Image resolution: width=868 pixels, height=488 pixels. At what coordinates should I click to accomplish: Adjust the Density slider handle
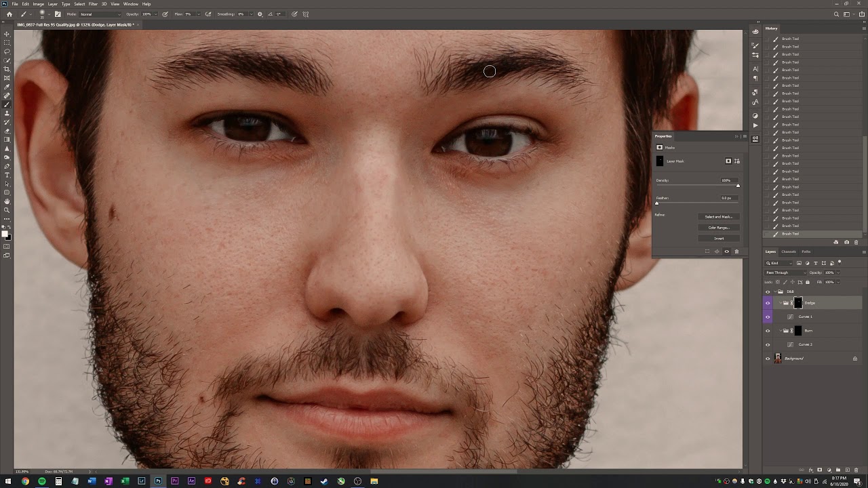tap(738, 186)
